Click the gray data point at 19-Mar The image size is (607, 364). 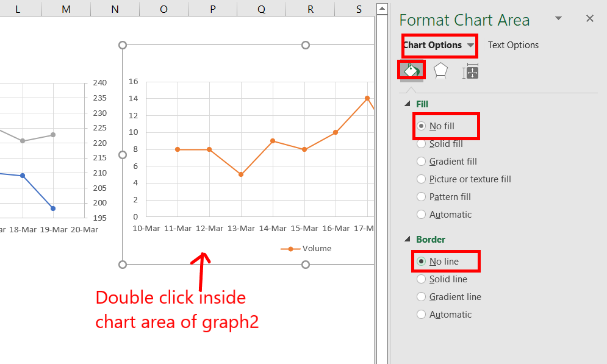pyautogui.click(x=53, y=135)
